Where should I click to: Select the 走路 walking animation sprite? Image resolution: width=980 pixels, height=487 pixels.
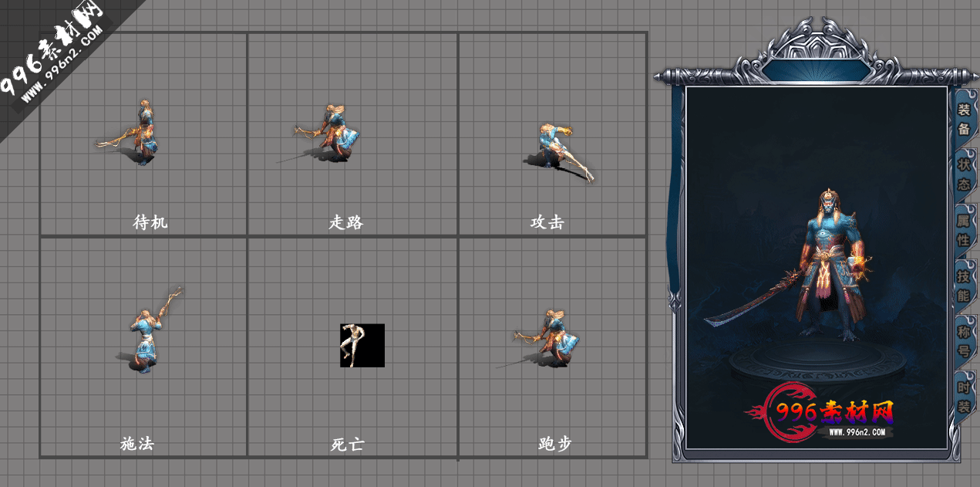(320, 134)
